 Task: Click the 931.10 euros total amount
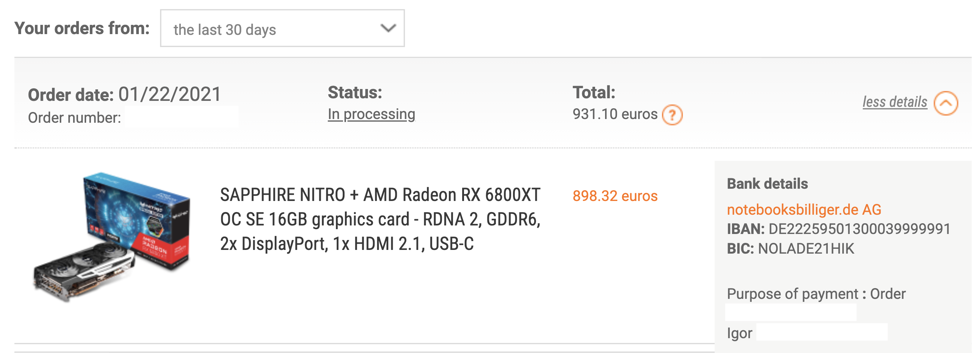click(615, 114)
